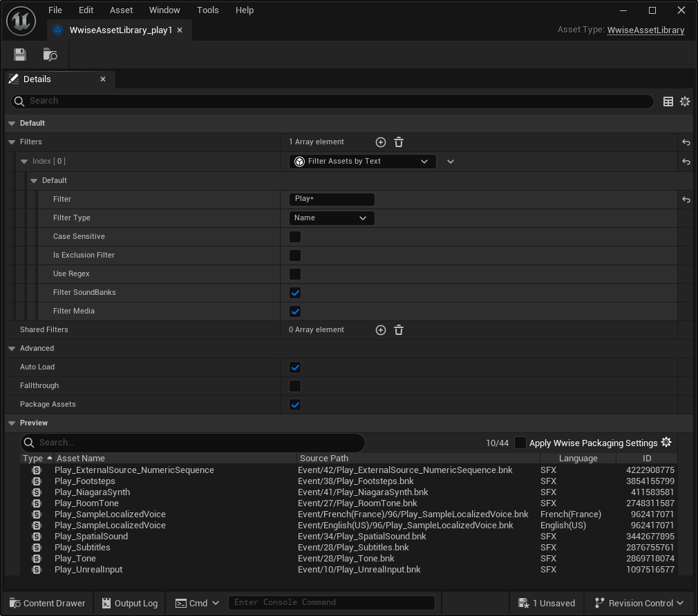This screenshot has width=698, height=616.
Task: Open the Tools menu
Action: [207, 10]
